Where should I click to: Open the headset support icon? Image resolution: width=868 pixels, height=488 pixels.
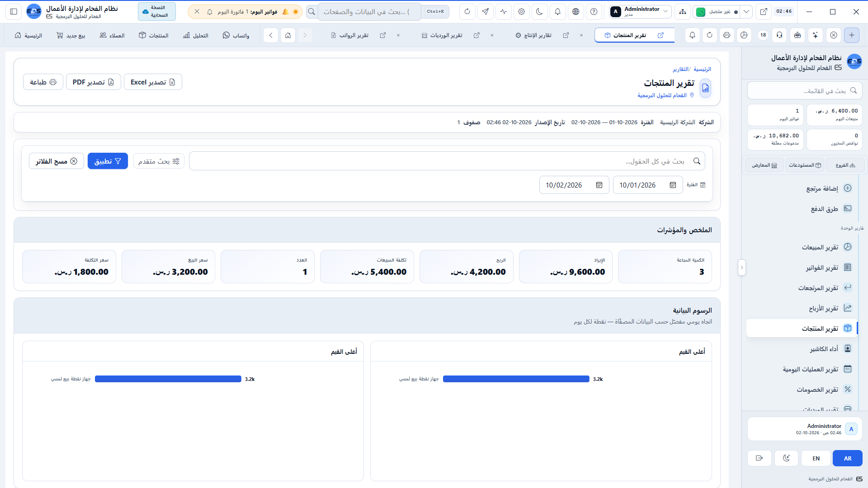coord(780,35)
